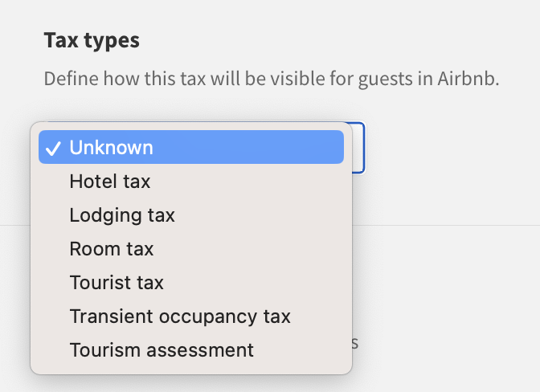The height and width of the screenshot is (392, 540).
Task: Pick the Lodging tax option
Action: point(122,215)
